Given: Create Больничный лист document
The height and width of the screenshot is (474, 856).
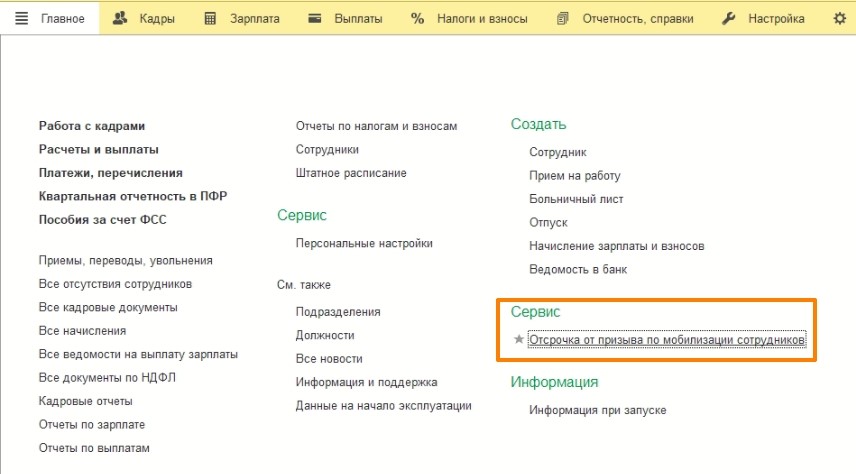Looking at the screenshot, I should tap(576, 199).
